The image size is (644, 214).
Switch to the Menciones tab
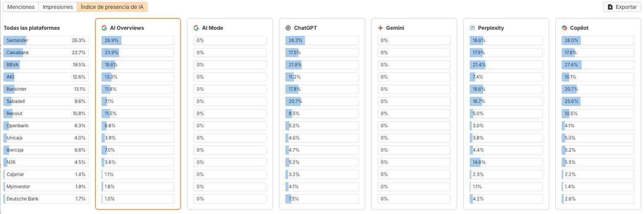(21, 7)
